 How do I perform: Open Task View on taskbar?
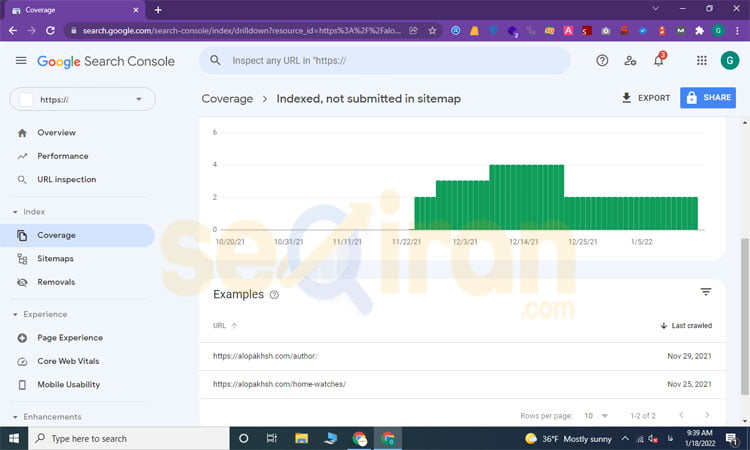click(x=272, y=439)
